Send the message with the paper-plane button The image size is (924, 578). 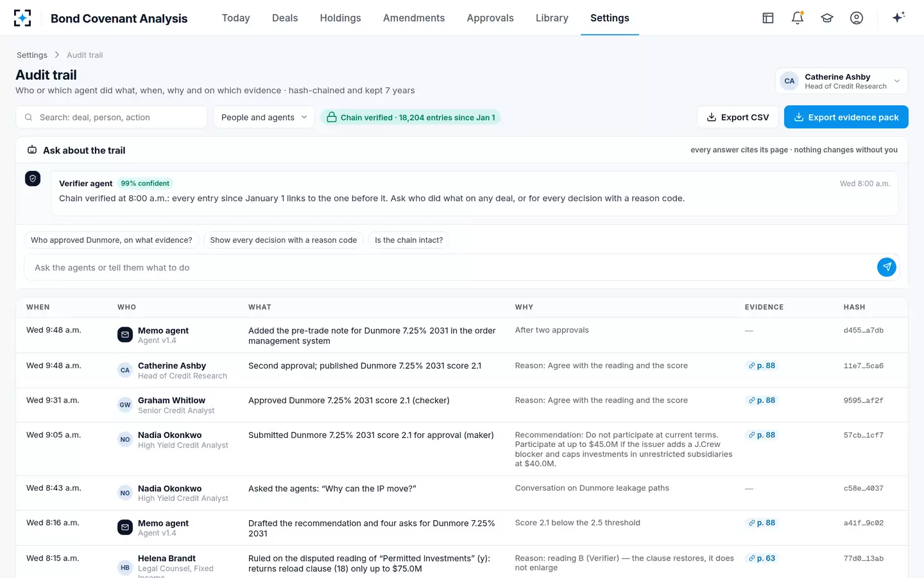tap(887, 267)
